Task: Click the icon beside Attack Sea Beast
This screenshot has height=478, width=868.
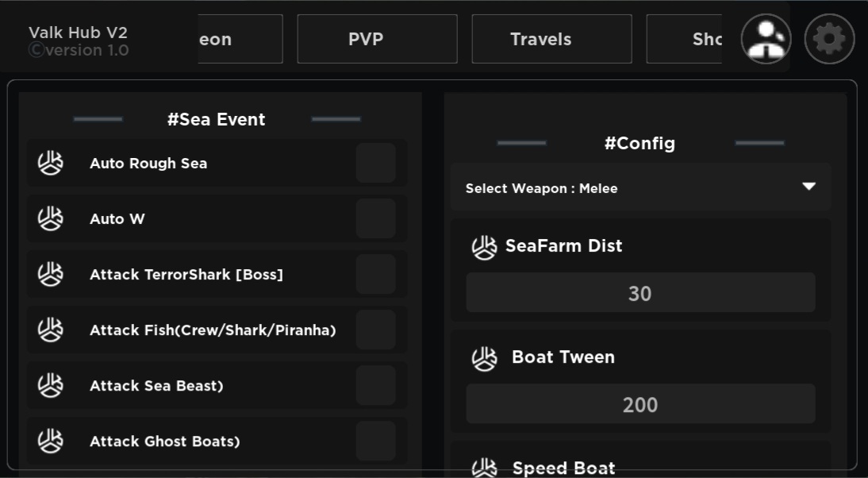Action: point(51,386)
